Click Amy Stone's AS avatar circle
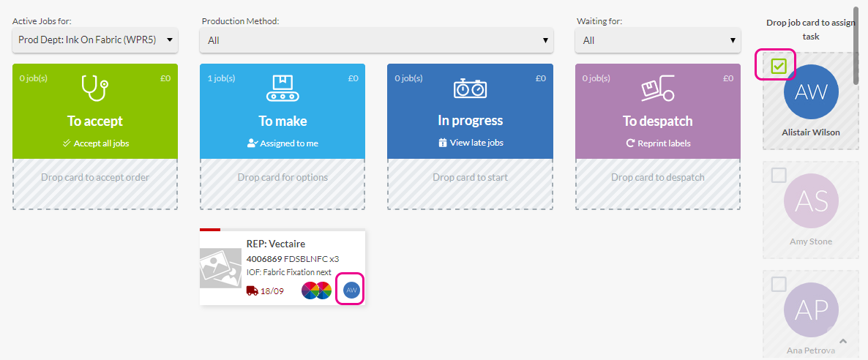This screenshot has width=868, height=360. (810, 200)
